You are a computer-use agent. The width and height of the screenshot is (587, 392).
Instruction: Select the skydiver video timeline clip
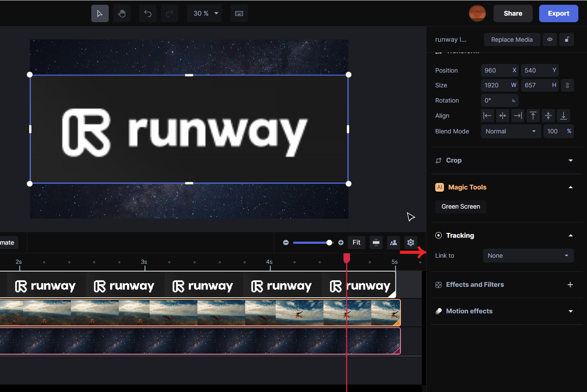[x=200, y=312]
